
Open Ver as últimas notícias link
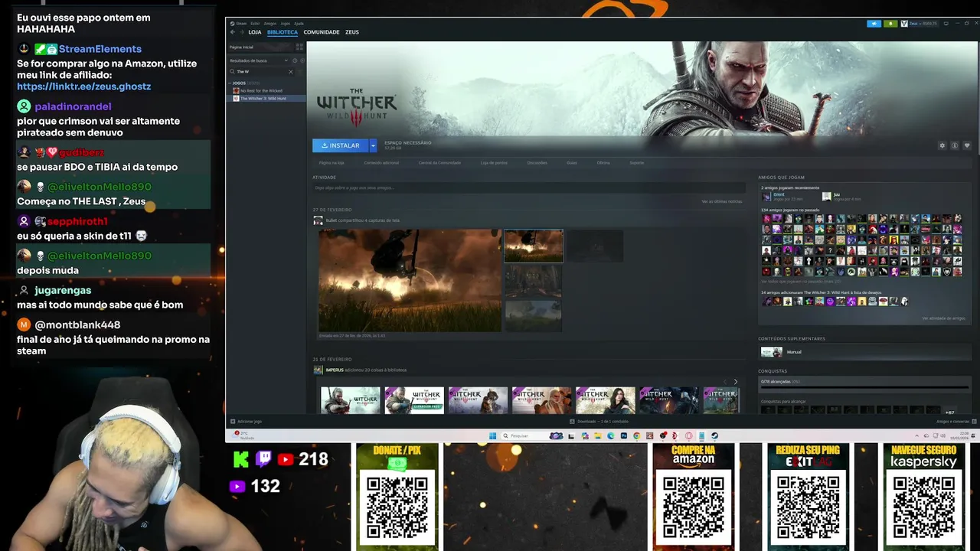(x=721, y=201)
